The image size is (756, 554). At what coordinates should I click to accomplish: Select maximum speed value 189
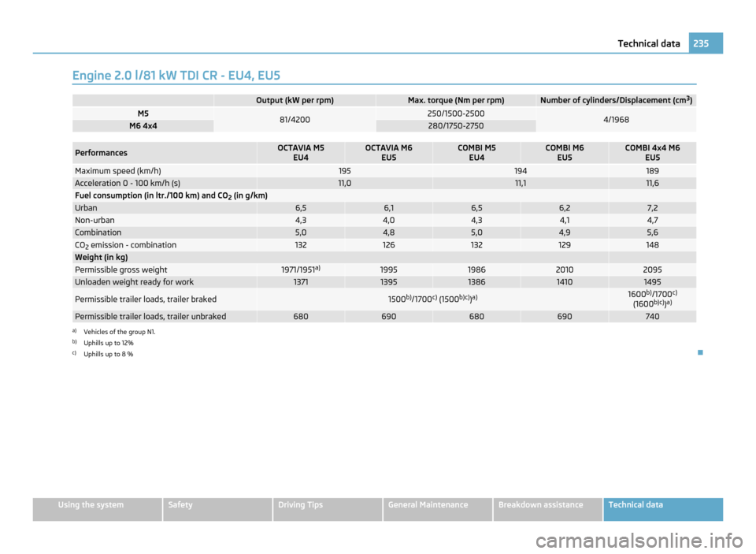coord(652,171)
